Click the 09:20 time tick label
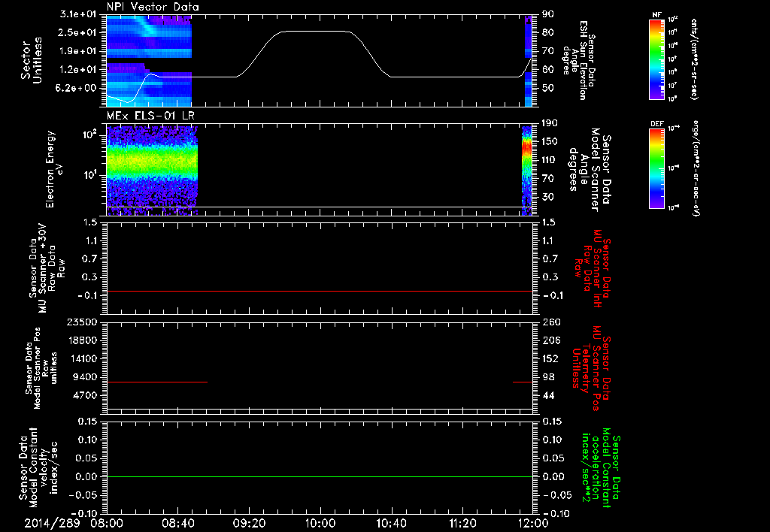The height and width of the screenshot is (532, 770). click(249, 523)
